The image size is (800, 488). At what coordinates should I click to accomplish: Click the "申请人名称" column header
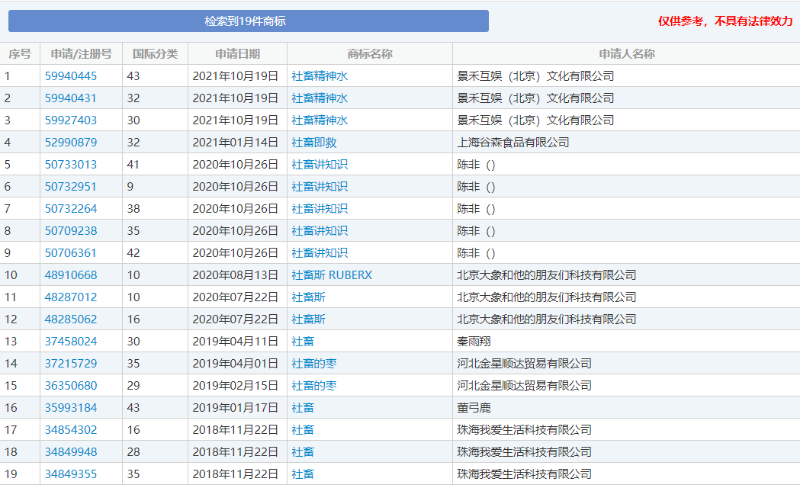tap(626, 54)
